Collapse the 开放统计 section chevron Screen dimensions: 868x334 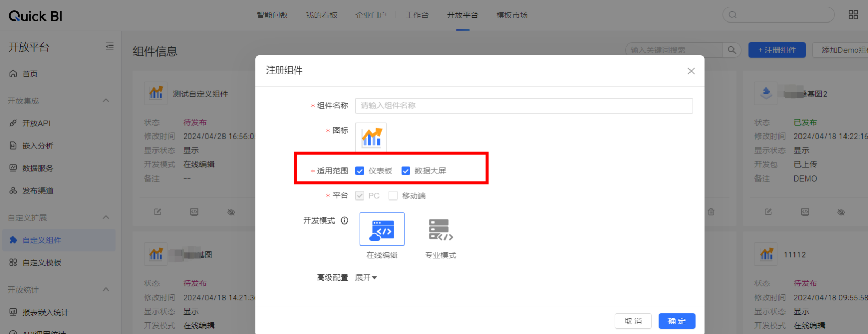pos(106,290)
